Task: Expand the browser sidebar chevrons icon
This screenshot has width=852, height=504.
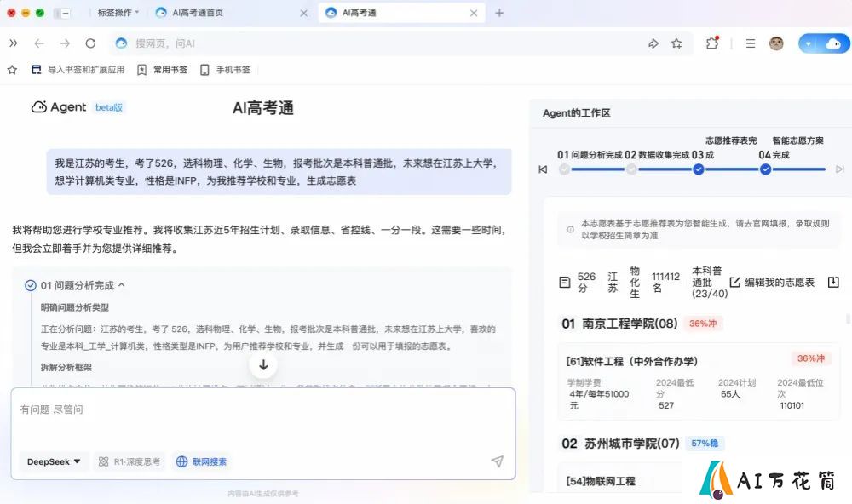Action: 13,43
